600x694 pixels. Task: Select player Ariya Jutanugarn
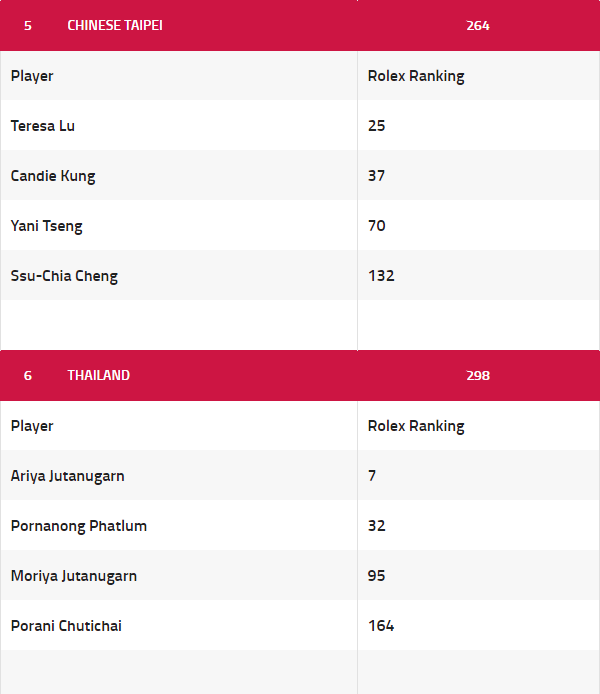click(68, 476)
